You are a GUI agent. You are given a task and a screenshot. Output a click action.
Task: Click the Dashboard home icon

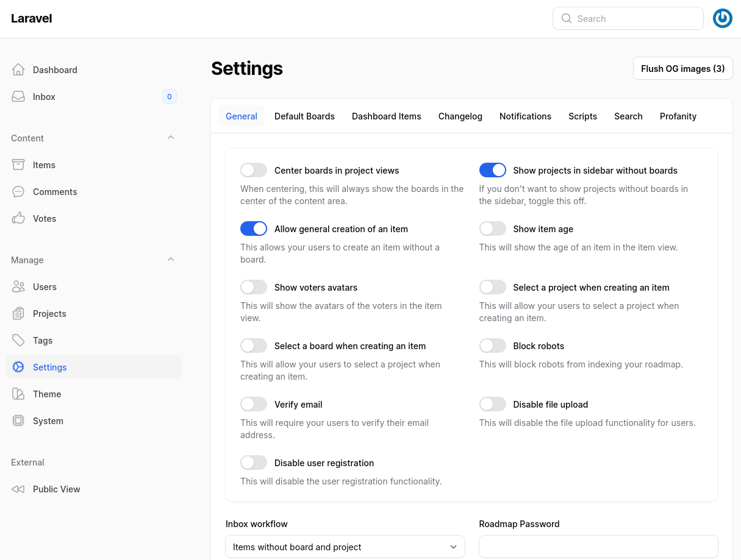(x=18, y=69)
